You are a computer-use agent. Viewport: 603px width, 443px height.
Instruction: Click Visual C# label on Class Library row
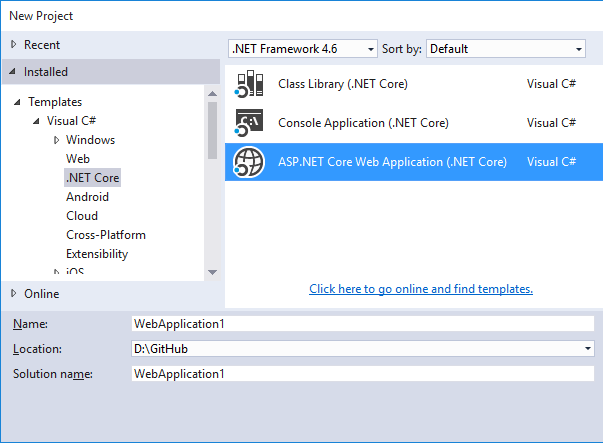coord(551,84)
